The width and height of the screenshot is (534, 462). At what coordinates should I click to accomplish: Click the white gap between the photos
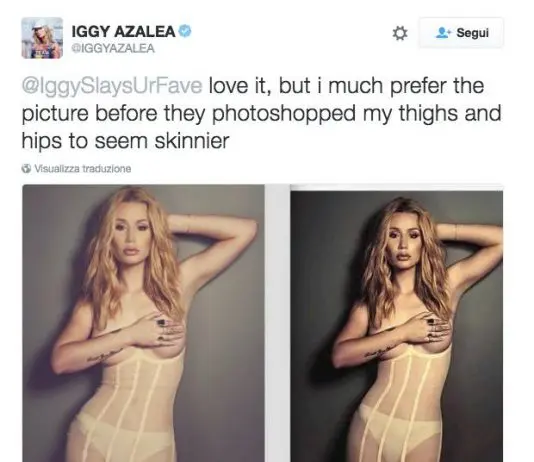coord(277,323)
